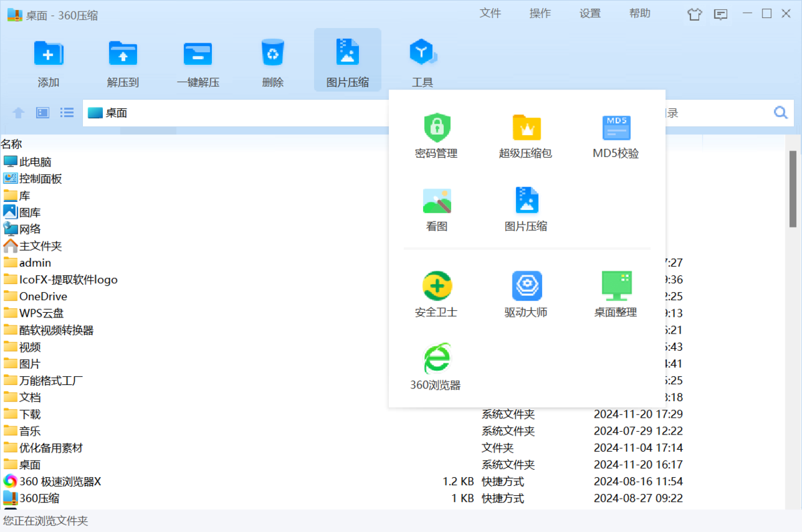Viewport: 802px width, 532px height.
Task: Click the 删除 (Delete) trash icon
Action: tap(273, 54)
